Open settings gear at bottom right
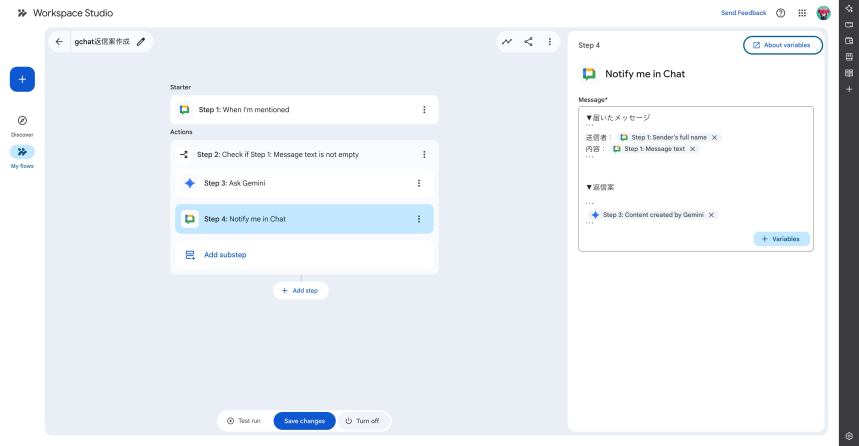Viewport: 859px width, 446px height. tap(849, 436)
